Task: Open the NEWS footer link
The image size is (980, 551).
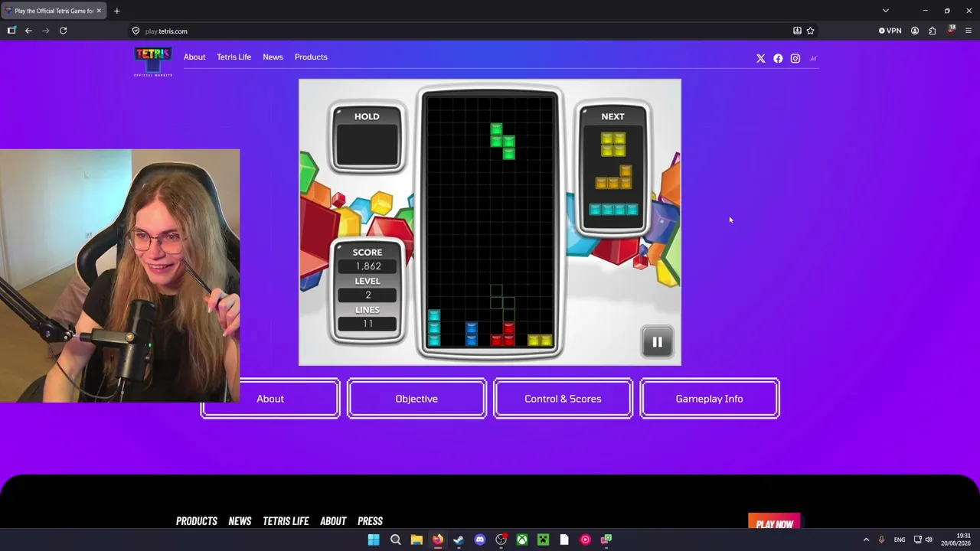Action: 240,521
